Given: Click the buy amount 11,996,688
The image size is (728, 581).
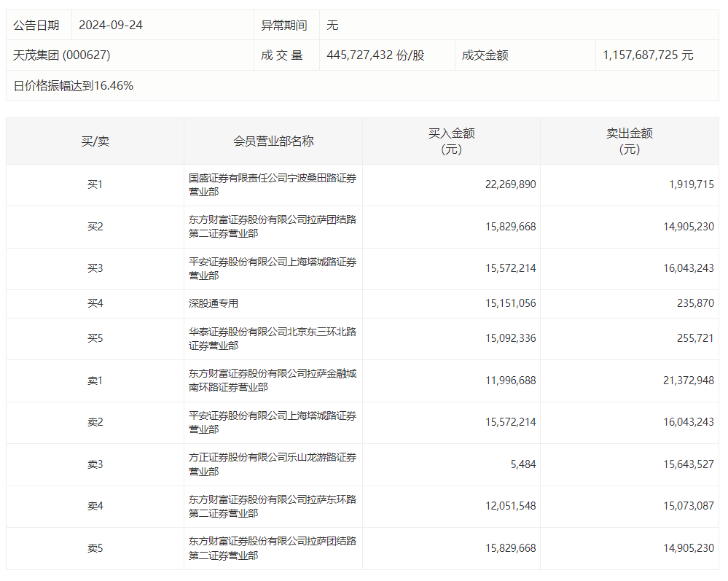Looking at the screenshot, I should coord(510,381).
